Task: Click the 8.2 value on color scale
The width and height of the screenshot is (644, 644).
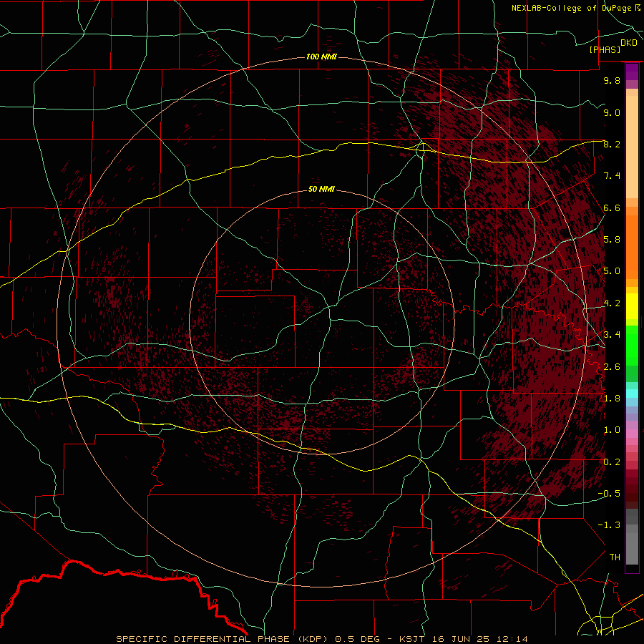Action: click(612, 144)
